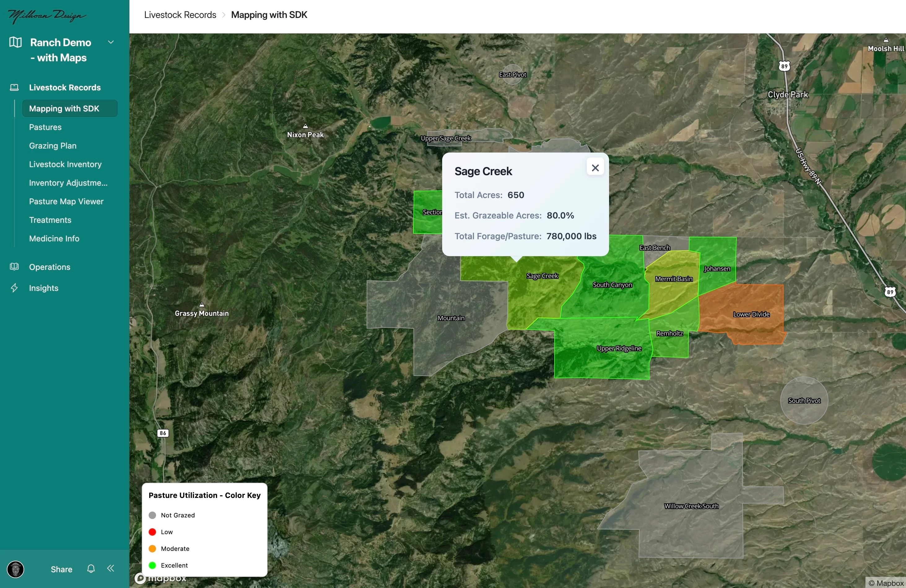
Task: Select Pasture Map Viewer in sidebar
Action: 66,201
